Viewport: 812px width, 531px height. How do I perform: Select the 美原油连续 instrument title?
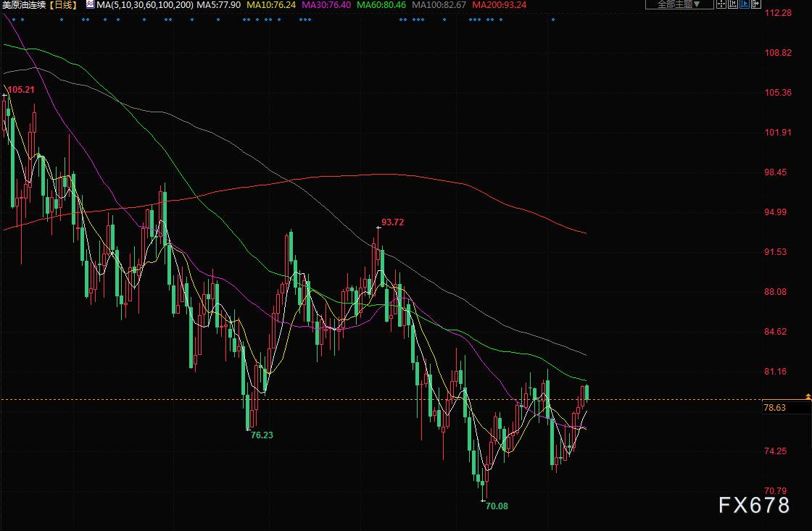pos(24,5)
